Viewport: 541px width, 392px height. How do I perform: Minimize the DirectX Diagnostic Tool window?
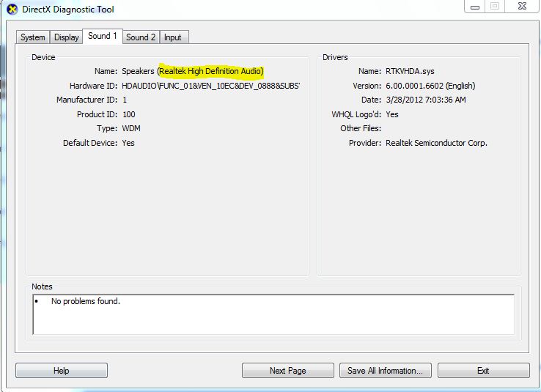pyautogui.click(x=474, y=7)
